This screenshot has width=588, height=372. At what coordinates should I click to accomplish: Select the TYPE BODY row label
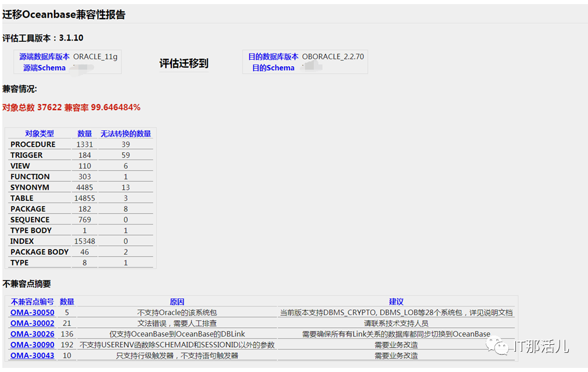tap(31, 230)
